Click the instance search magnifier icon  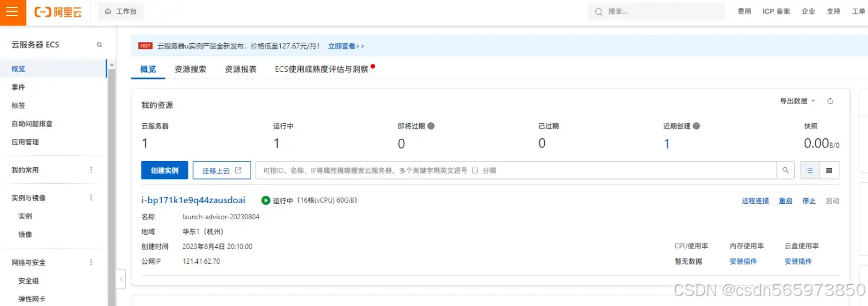point(786,170)
